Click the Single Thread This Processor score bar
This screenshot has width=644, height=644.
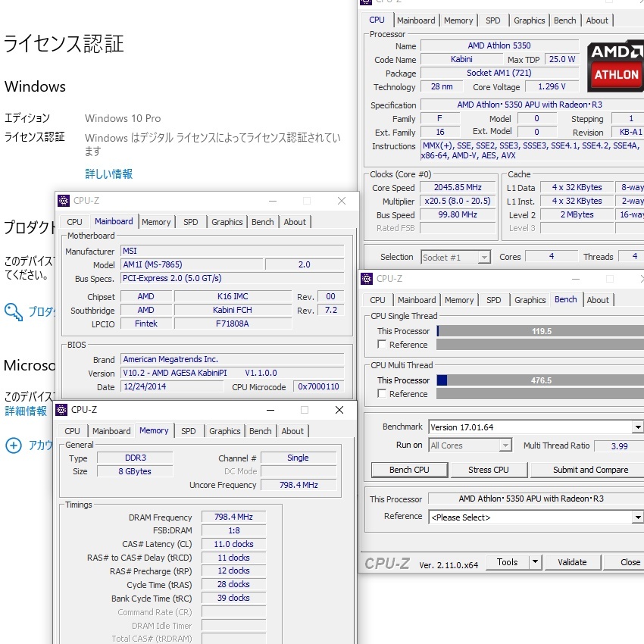(x=539, y=331)
